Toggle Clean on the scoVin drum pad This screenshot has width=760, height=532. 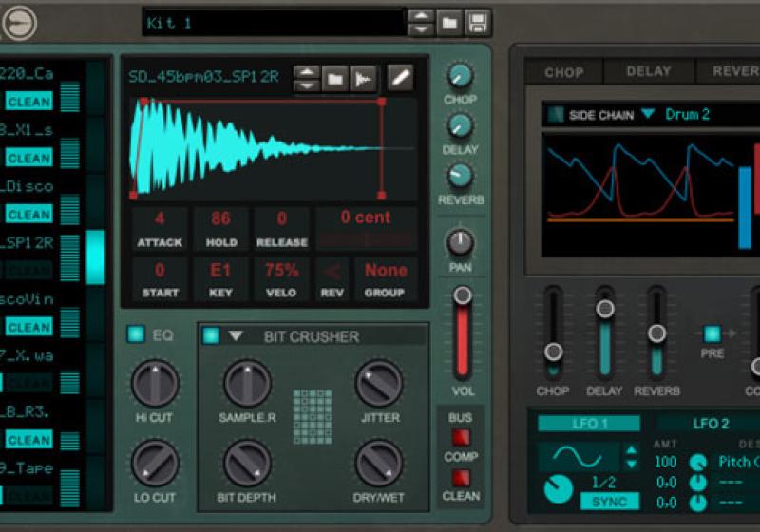point(29,327)
